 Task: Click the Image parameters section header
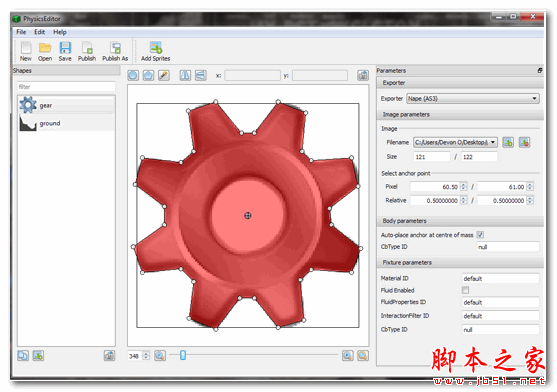460,114
